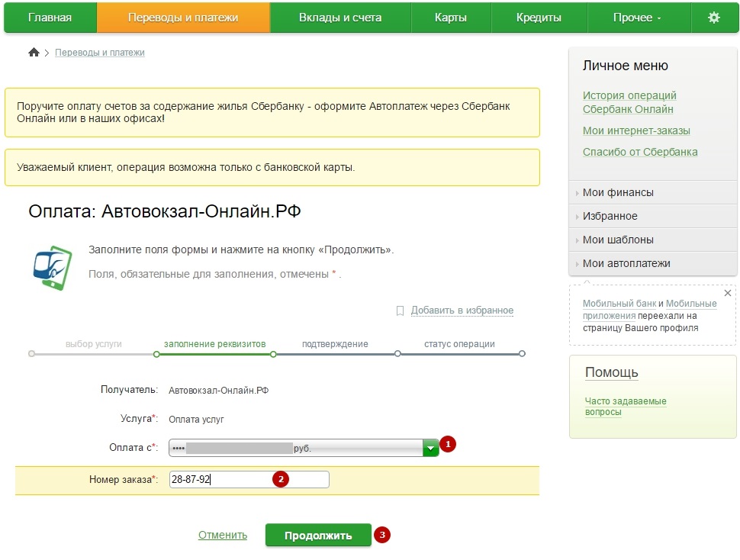Click the Личное меню heading

(625, 66)
